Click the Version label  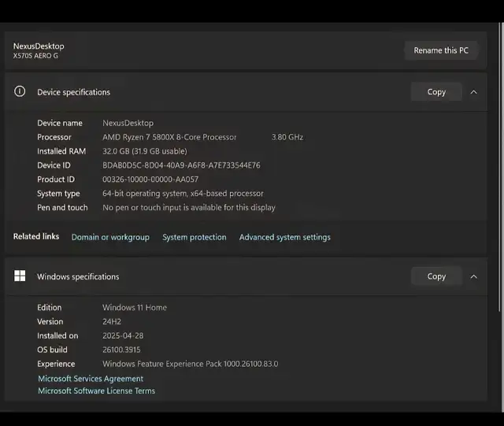point(50,322)
